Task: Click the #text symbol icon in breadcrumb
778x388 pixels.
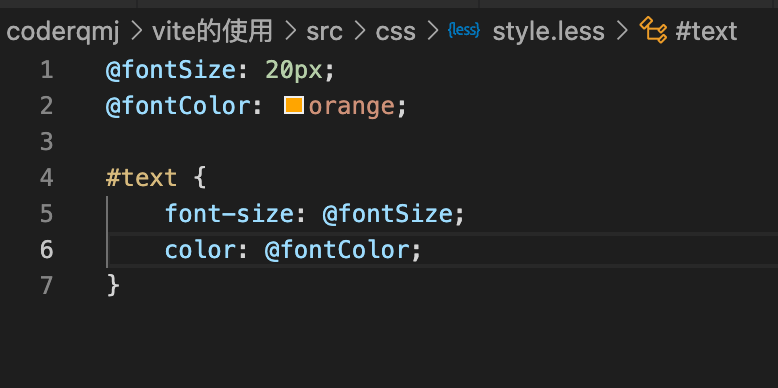Action: pos(653,31)
